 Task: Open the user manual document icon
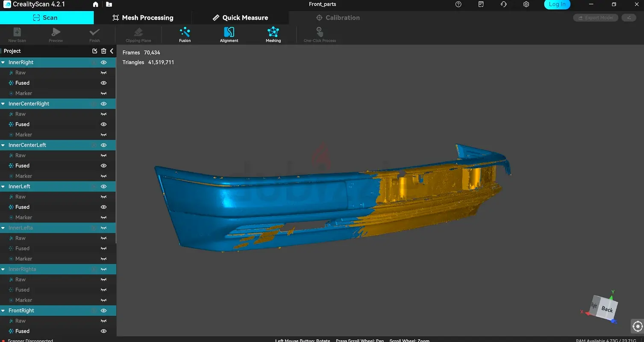pos(481,4)
